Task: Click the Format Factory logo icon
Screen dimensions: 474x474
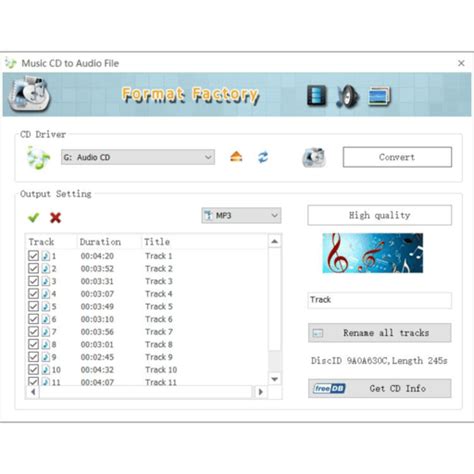Action: [30, 94]
